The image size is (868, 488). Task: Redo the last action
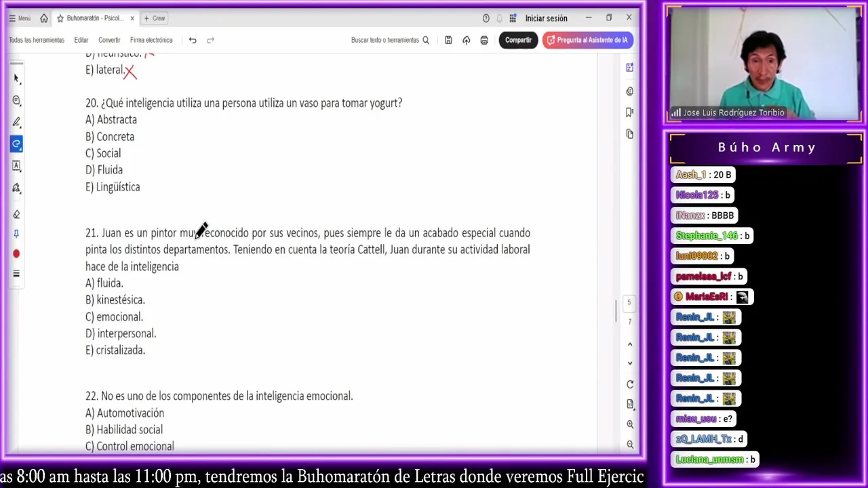(x=210, y=40)
